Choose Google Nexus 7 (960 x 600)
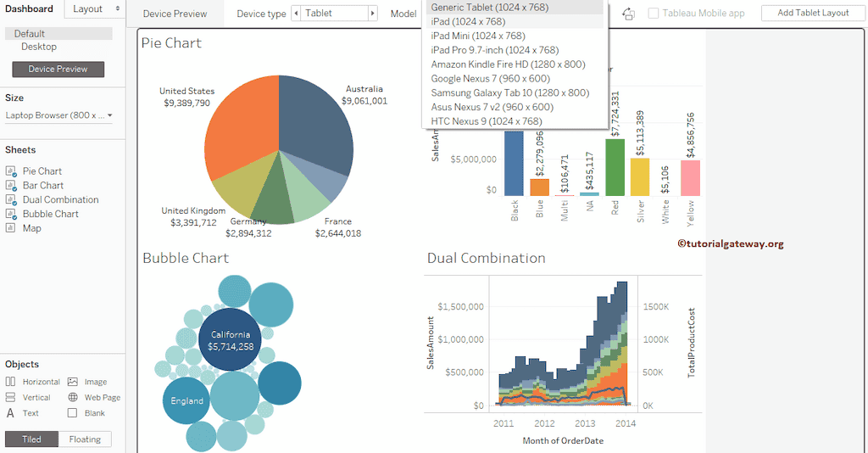Image resolution: width=868 pixels, height=453 pixels. tap(513, 79)
